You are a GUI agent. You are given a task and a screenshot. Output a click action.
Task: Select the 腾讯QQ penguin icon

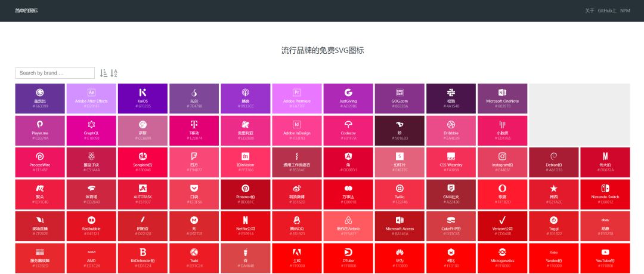[x=296, y=226]
